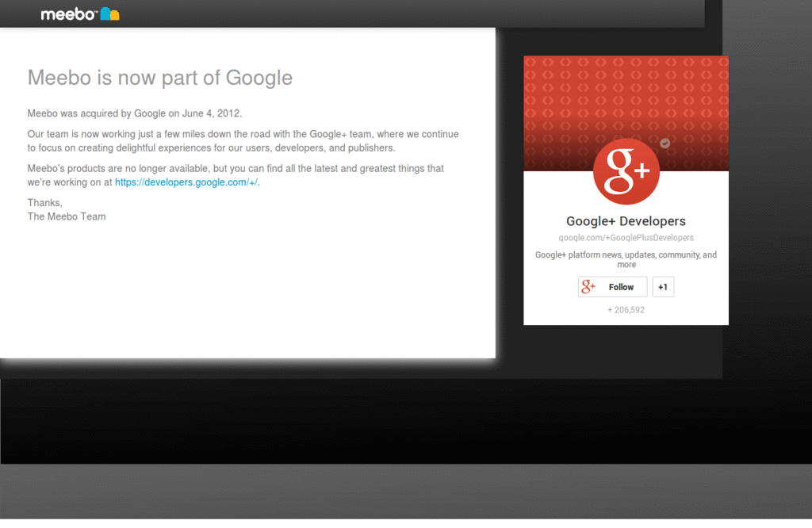
Task: Click the g+ icon inside Follow button
Action: pos(588,286)
